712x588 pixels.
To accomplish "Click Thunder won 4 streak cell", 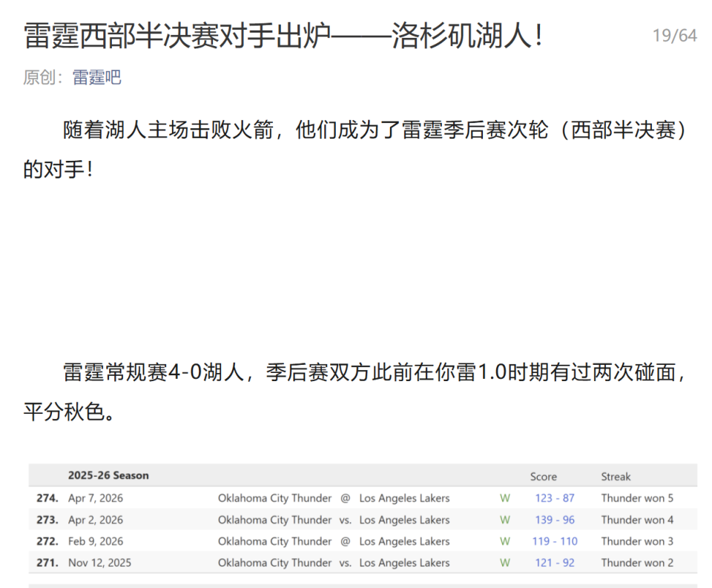I will (637, 520).
